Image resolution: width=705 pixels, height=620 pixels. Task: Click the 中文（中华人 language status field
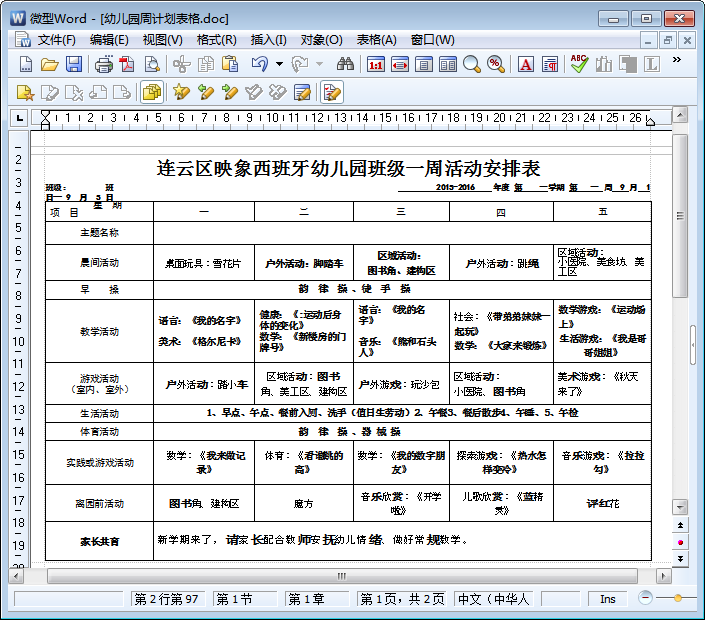493,599
